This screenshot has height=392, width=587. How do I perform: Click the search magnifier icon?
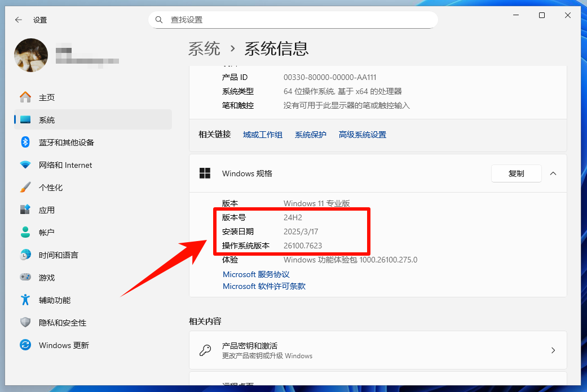coord(159,20)
